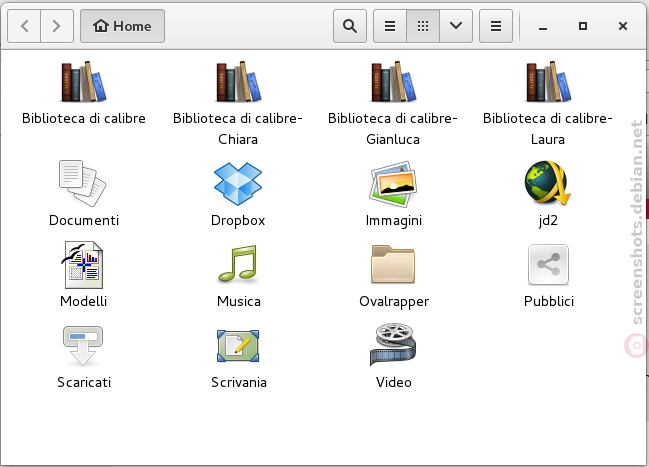This screenshot has height=467, width=649.
Task: Open the Scrivania desktop icon
Action: pyautogui.click(x=238, y=346)
